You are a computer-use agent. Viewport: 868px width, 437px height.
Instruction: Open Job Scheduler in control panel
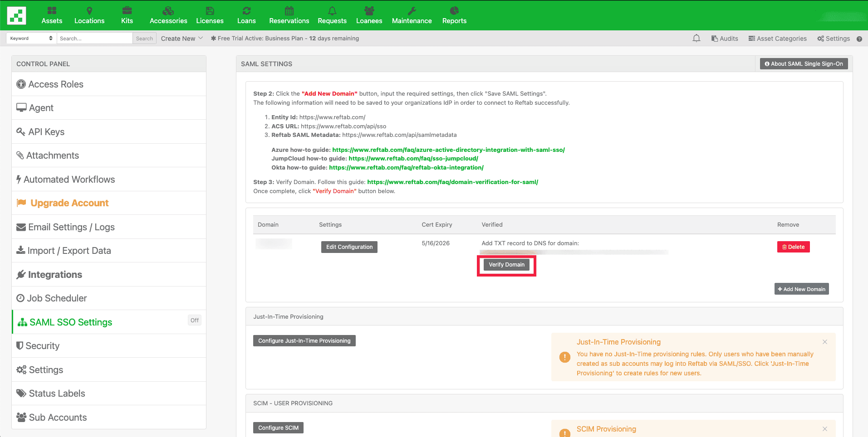109,298
